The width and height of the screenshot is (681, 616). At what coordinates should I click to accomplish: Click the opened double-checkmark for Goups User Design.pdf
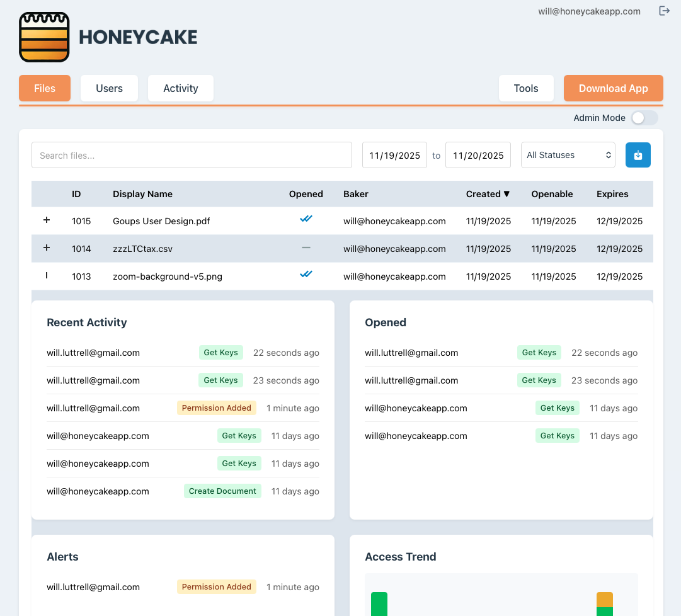pyautogui.click(x=306, y=219)
